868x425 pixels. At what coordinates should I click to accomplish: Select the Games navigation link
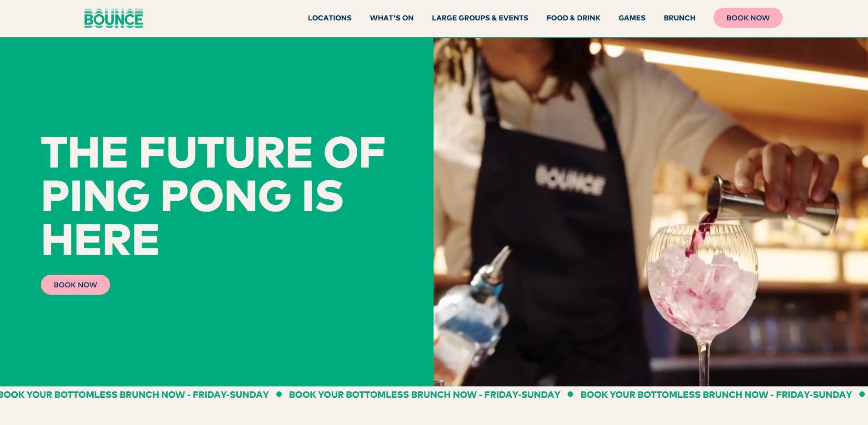[632, 18]
